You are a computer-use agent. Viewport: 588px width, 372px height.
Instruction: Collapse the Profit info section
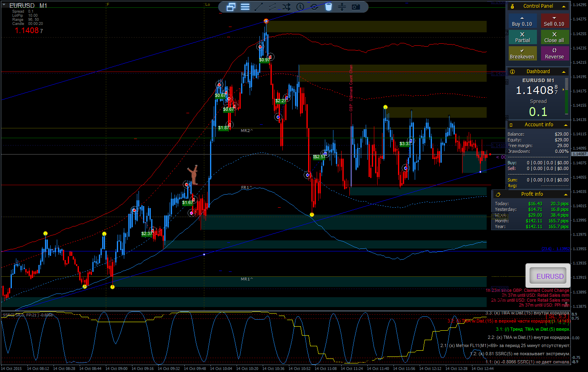[566, 194]
